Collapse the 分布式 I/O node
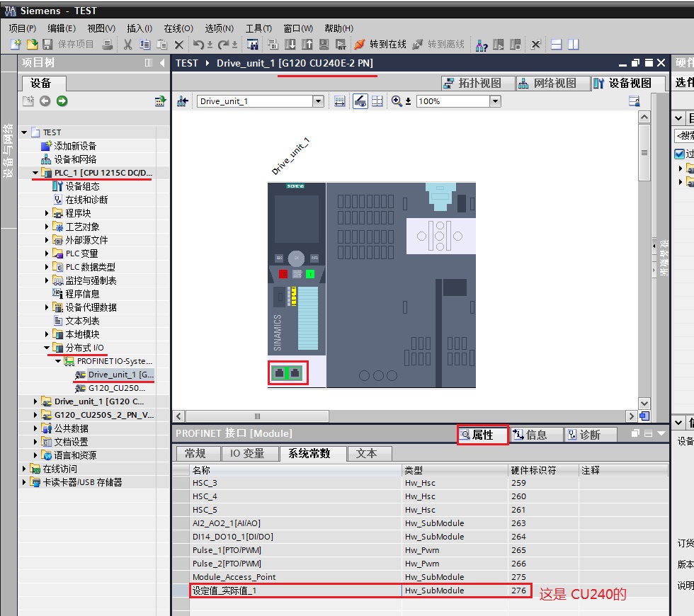Viewport: 694px width, 616px height. point(47,348)
